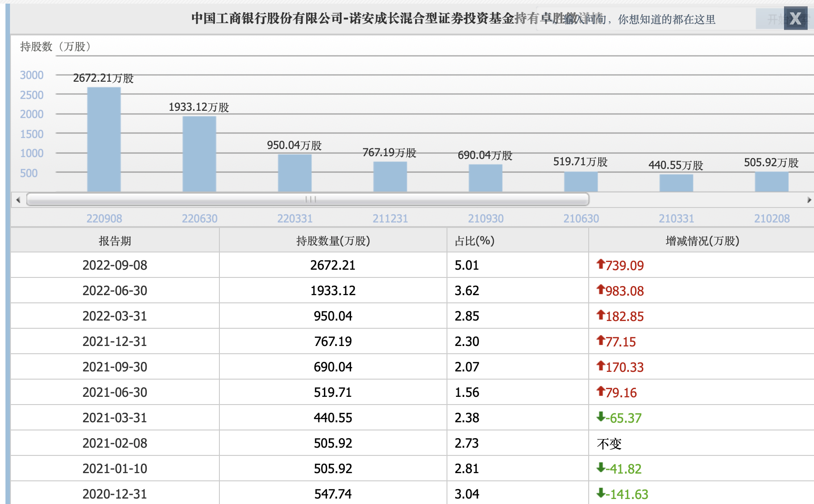Click the 767.19万股 bar for 211231

[x=390, y=177]
